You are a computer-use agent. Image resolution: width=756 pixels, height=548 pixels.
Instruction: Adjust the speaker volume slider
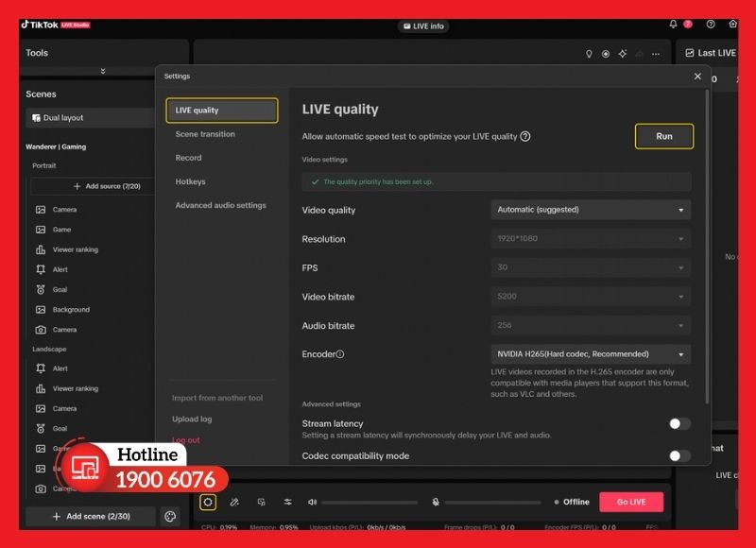369,503
